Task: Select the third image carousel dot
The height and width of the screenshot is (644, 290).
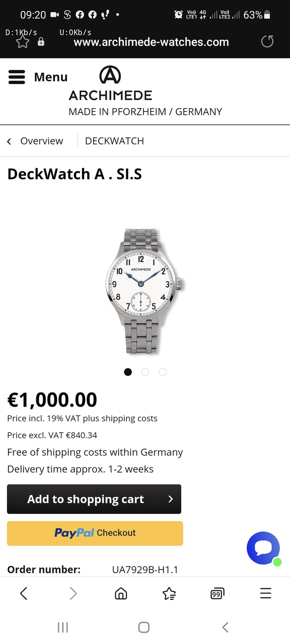Action: point(162,372)
